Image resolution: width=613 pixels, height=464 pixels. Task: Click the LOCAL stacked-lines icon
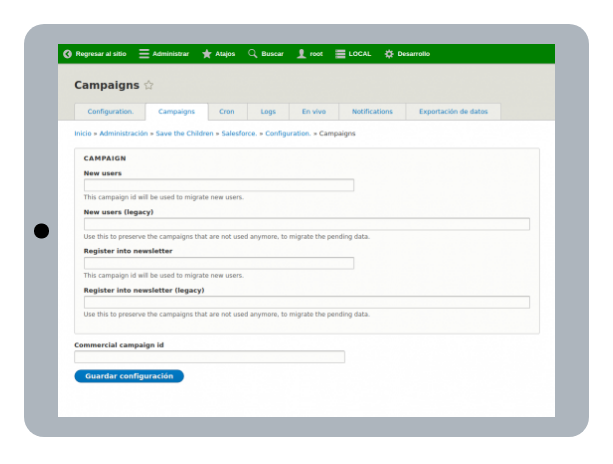pos(340,54)
